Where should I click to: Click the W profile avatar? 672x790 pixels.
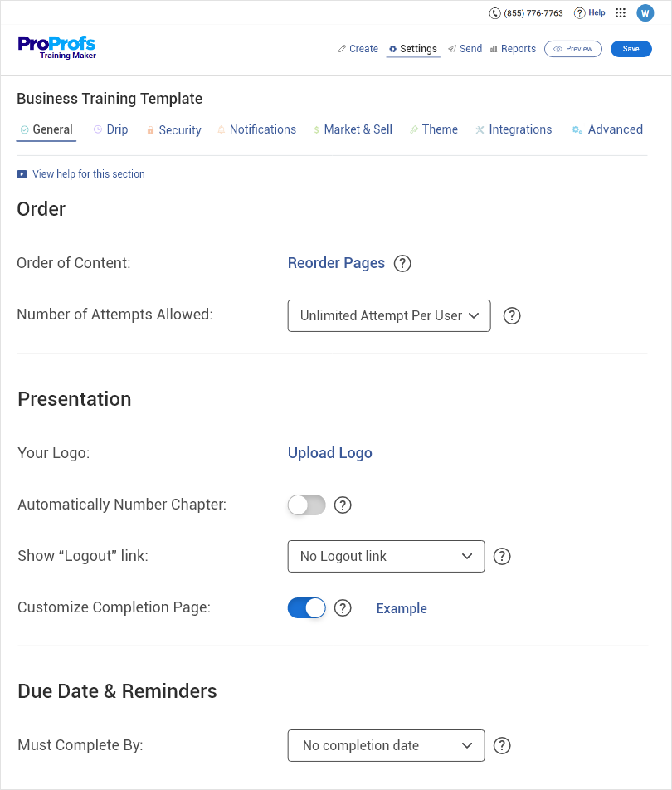[x=645, y=12]
